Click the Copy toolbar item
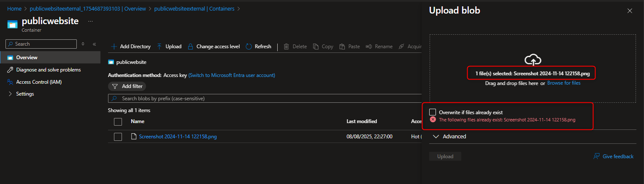The width and height of the screenshot is (644, 184). [323, 47]
